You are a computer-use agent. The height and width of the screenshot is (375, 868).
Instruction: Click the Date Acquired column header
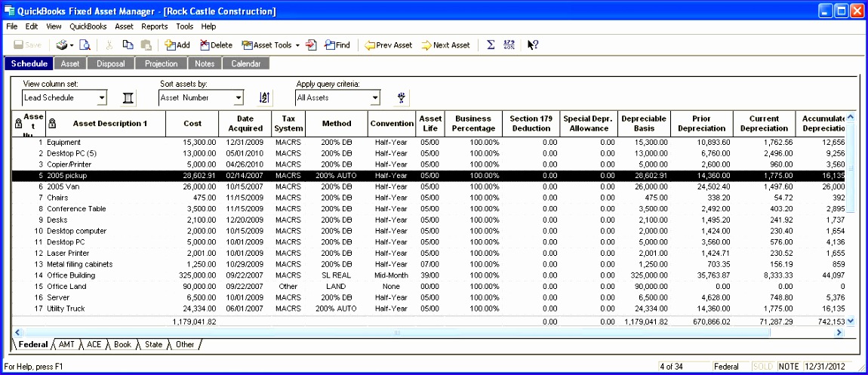tap(245, 124)
